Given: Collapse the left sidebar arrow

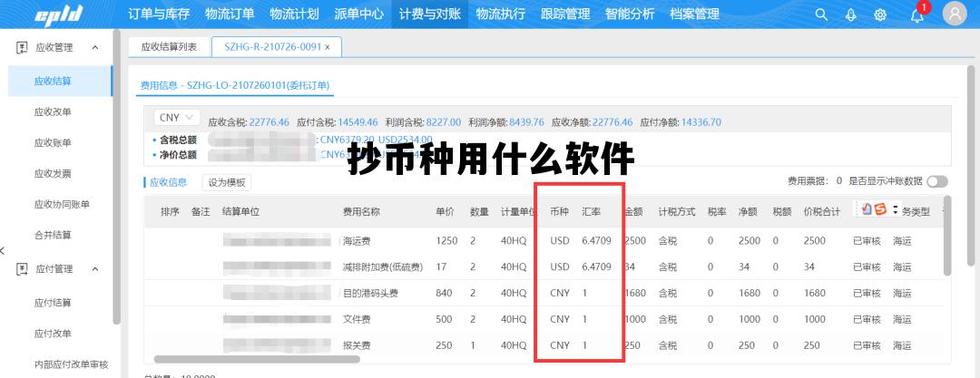Looking at the screenshot, I should (3, 251).
